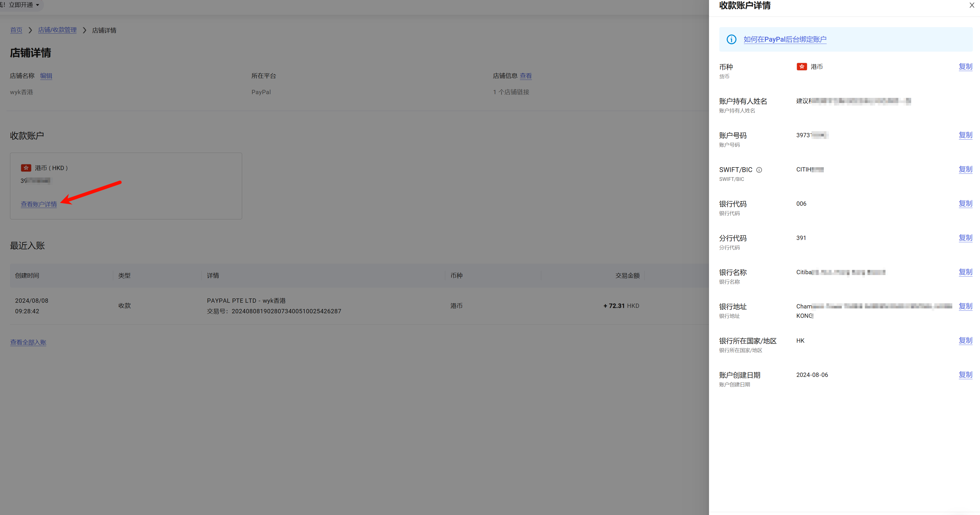Click 编辑 next to 店铺名称
The height and width of the screenshot is (515, 980).
46,76
